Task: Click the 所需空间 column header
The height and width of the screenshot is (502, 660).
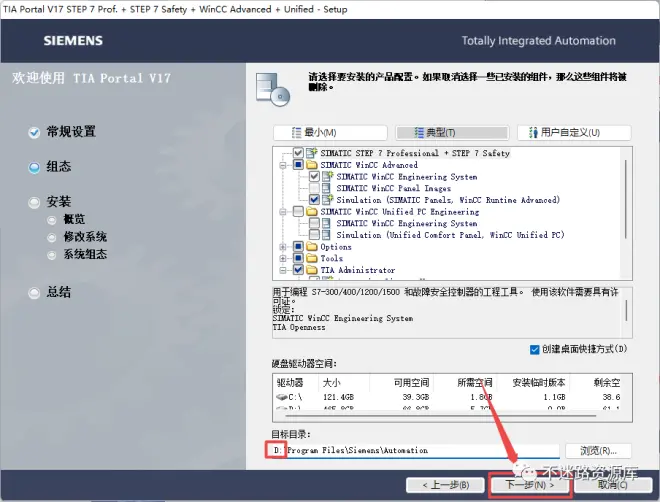Action: (475, 382)
